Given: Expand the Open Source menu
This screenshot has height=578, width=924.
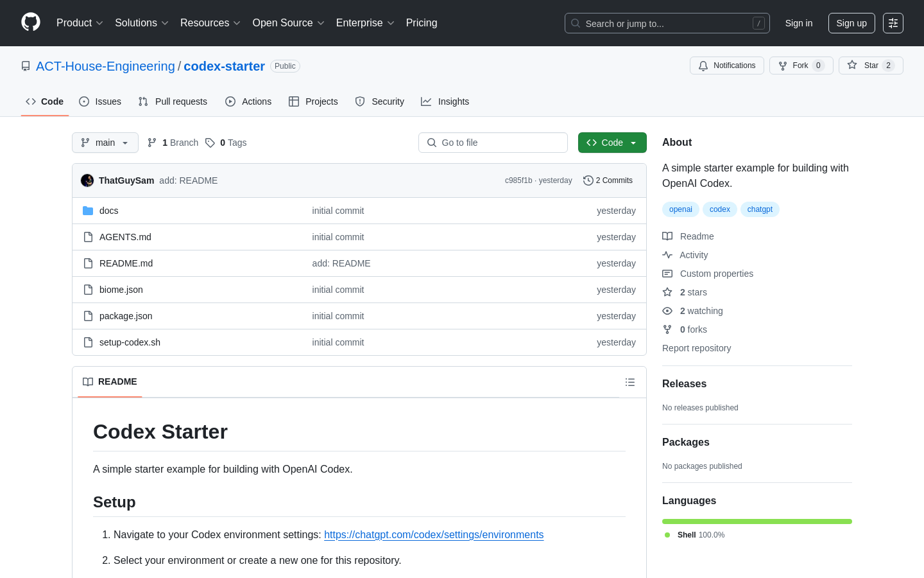Looking at the screenshot, I should click(289, 23).
